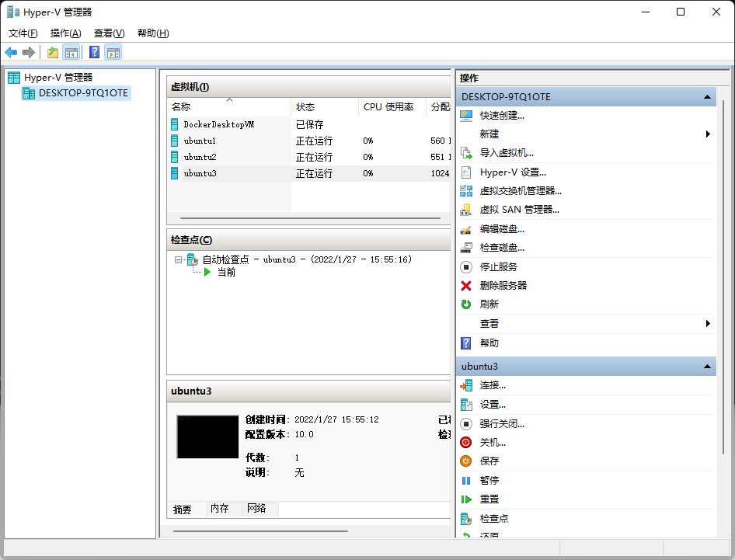Click the blue help toolbar icon
Viewport: 735px width, 560px height.
(94, 52)
